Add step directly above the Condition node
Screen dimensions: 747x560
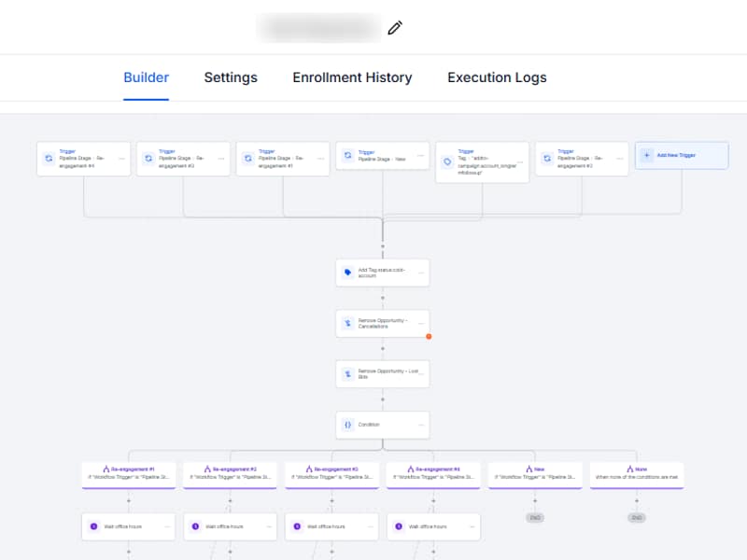coord(383,399)
